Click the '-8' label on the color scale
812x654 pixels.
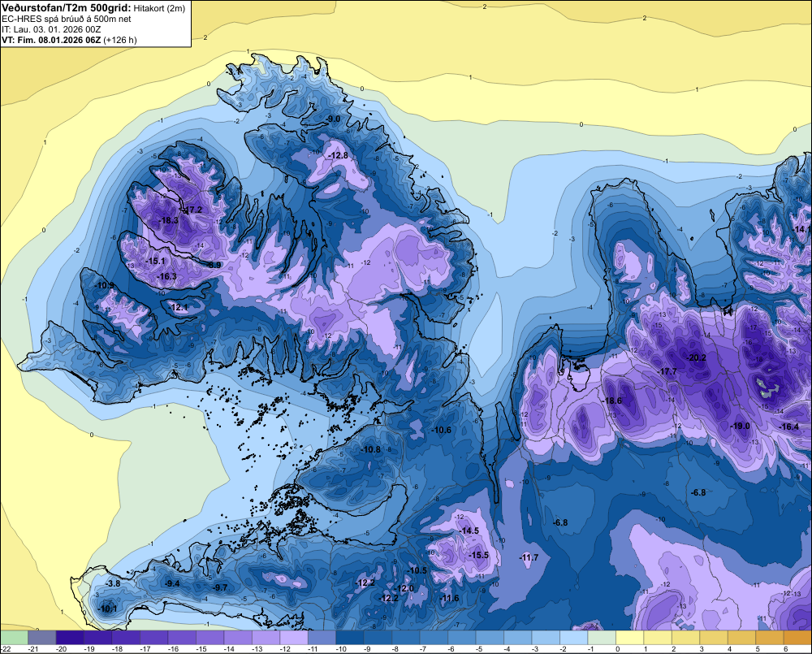point(395,649)
